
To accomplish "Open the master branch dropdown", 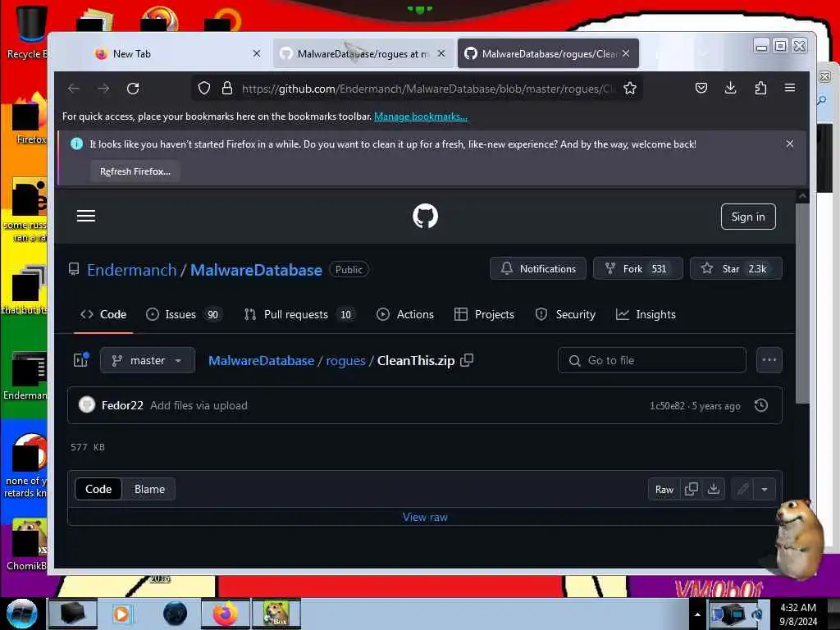I will [x=148, y=360].
